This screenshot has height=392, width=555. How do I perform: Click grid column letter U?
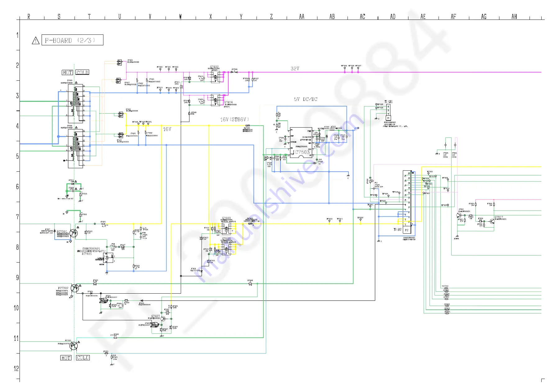pos(120,16)
